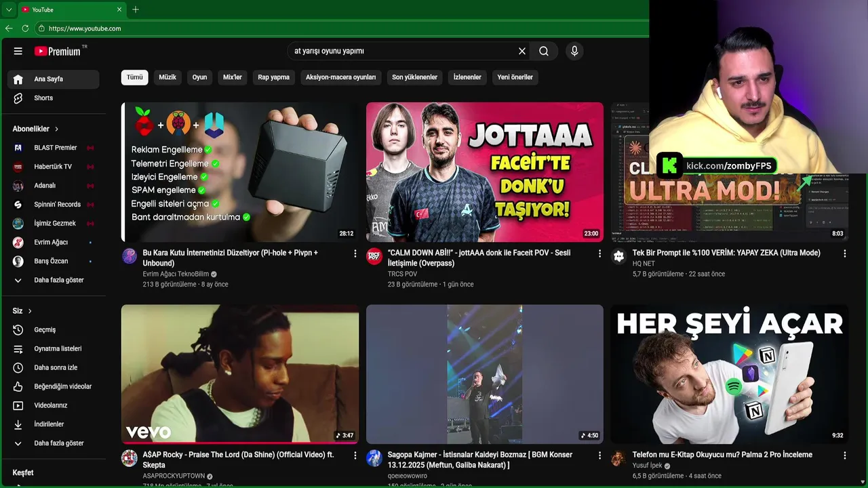Open browser tab list dropdown arrow
This screenshot has width=868, height=488.
pyautogui.click(x=8, y=9)
